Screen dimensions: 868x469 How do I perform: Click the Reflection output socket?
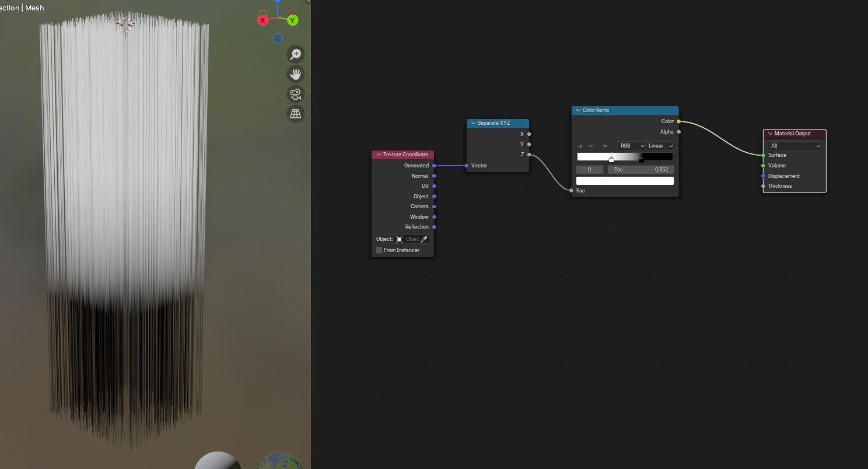434,227
